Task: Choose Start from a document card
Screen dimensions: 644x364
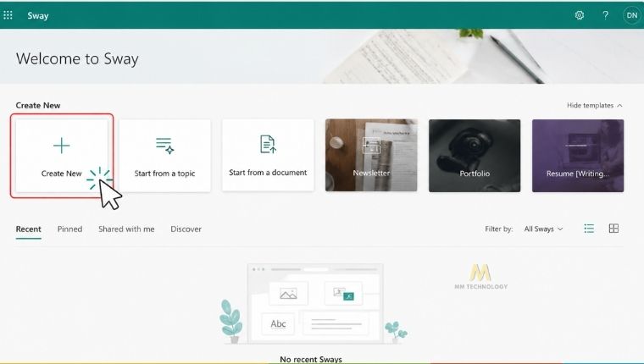Action: pos(268,156)
